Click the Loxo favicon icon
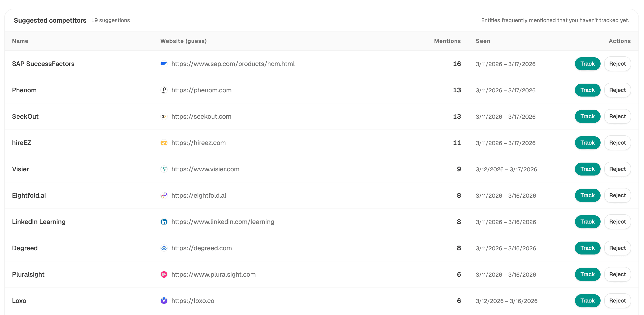644x315 pixels. point(164,301)
